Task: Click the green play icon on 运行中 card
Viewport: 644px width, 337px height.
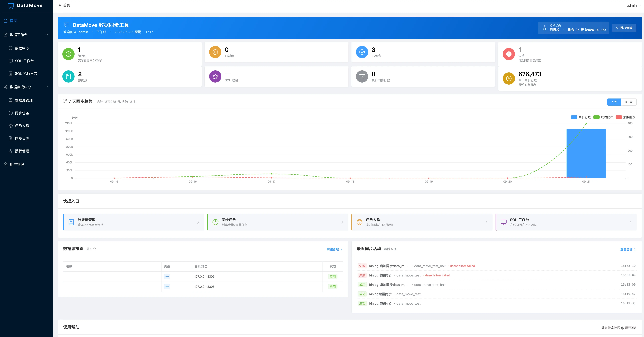Action: pos(68,54)
